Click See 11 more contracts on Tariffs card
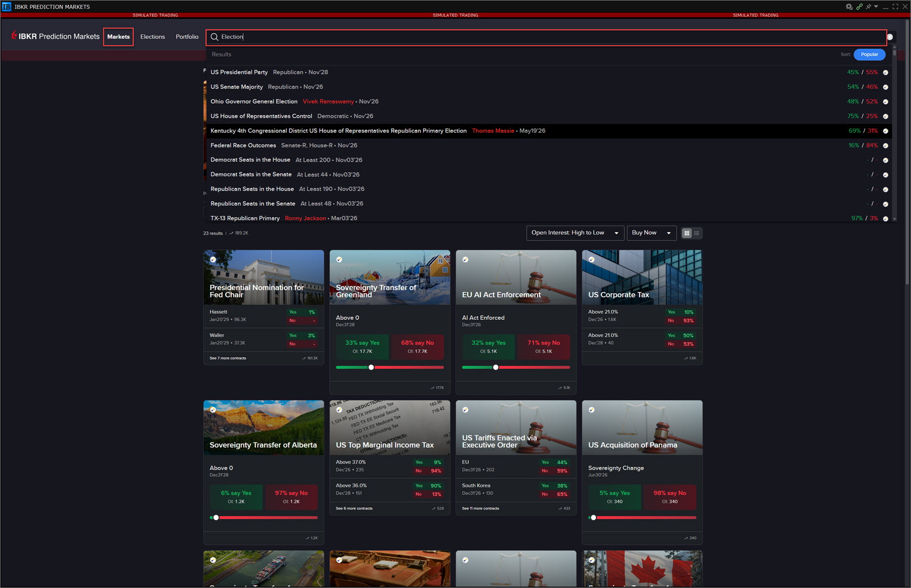This screenshot has width=911, height=588. click(x=480, y=509)
